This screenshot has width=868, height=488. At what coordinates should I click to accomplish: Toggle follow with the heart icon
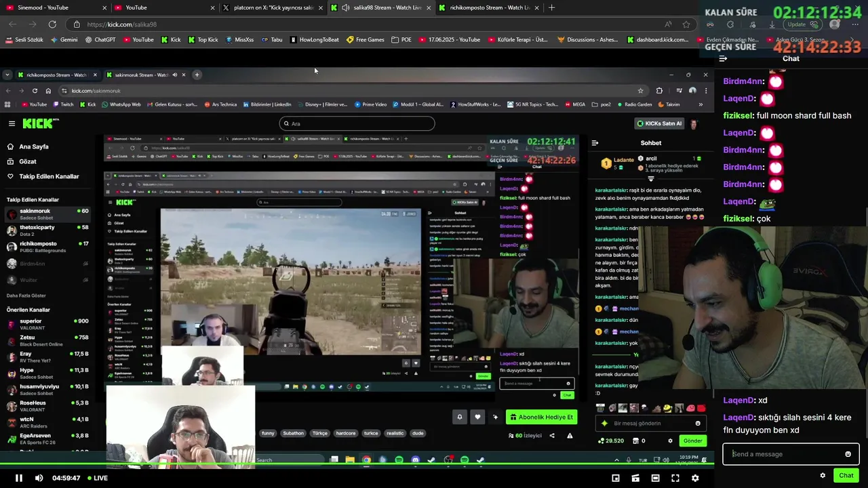[x=477, y=417]
